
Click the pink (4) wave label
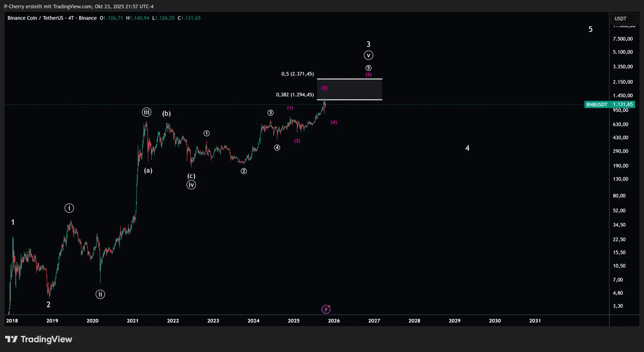334,122
